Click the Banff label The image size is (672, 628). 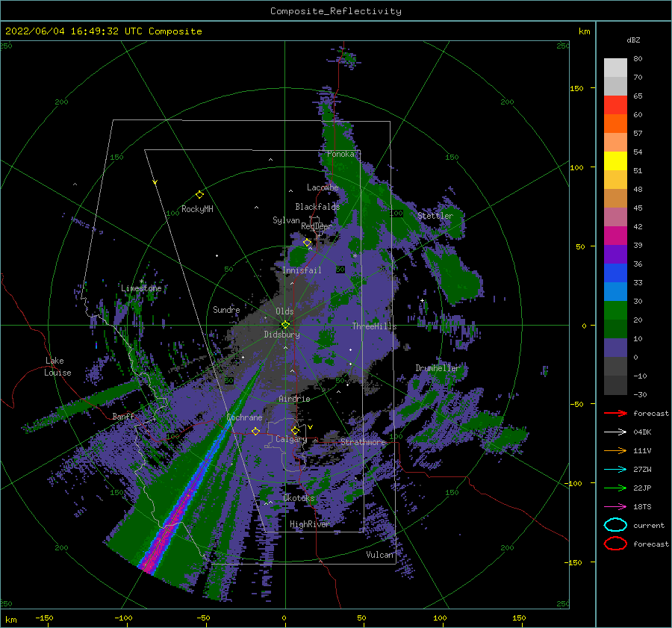123,416
